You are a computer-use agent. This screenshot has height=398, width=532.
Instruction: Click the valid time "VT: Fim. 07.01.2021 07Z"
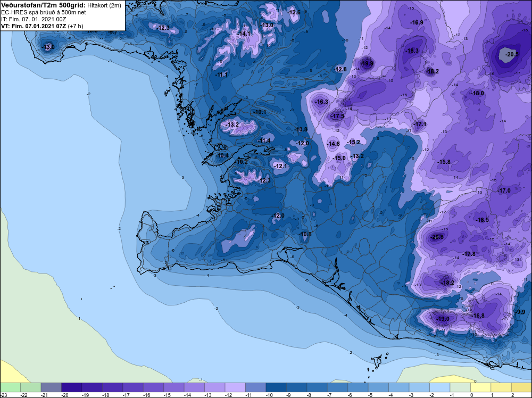click(x=34, y=26)
